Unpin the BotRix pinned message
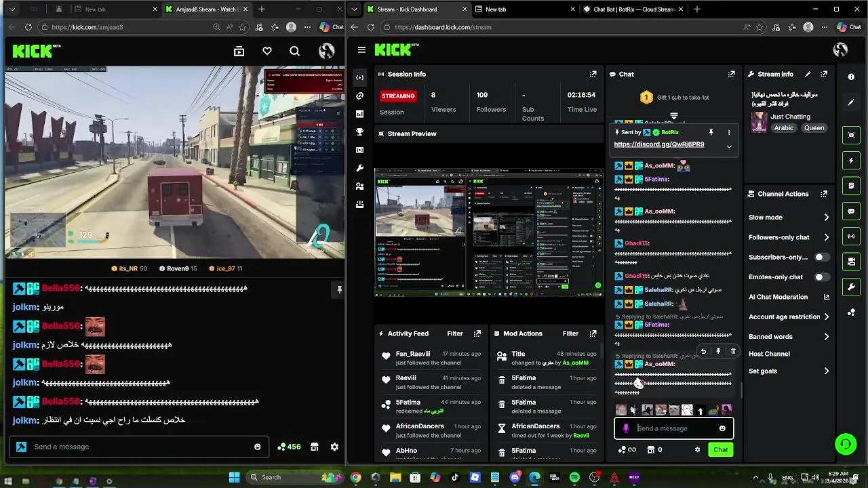868x488 pixels. pos(711,132)
